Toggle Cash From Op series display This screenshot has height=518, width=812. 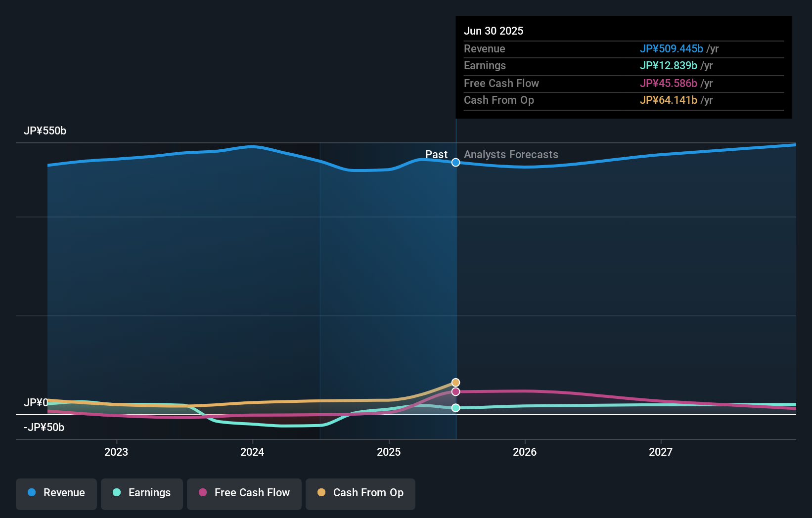pyautogui.click(x=360, y=493)
